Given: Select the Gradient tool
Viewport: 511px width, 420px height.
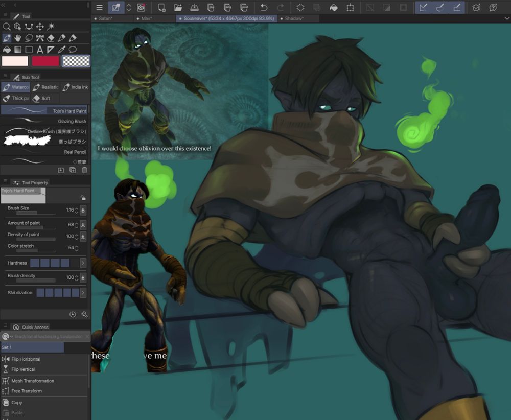Looking at the screenshot, I should 17,50.
